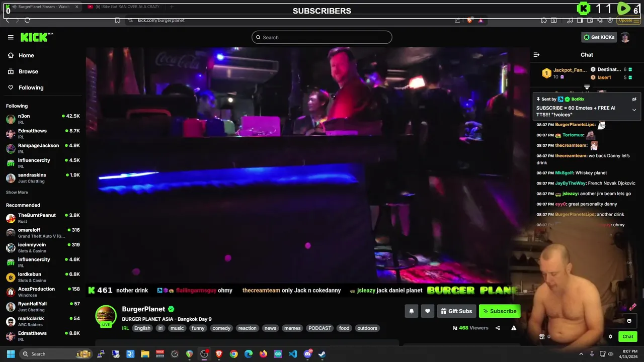Open RyanHallYall recommended channel
This screenshot has height=362, width=644.
click(43, 306)
